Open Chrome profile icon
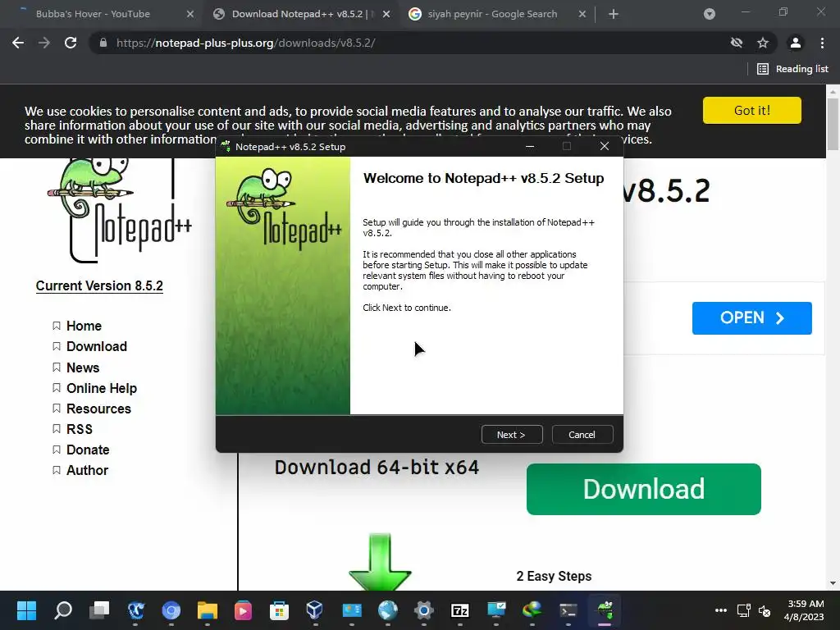 click(796, 43)
